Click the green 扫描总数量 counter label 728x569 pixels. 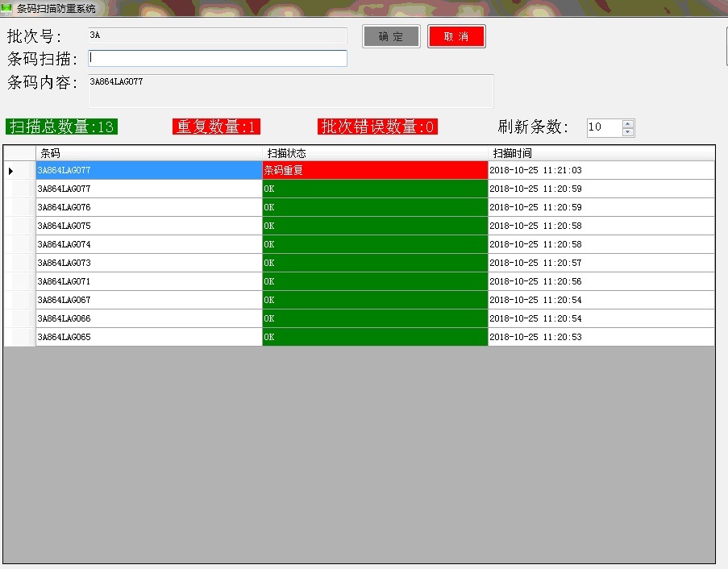[x=61, y=127]
